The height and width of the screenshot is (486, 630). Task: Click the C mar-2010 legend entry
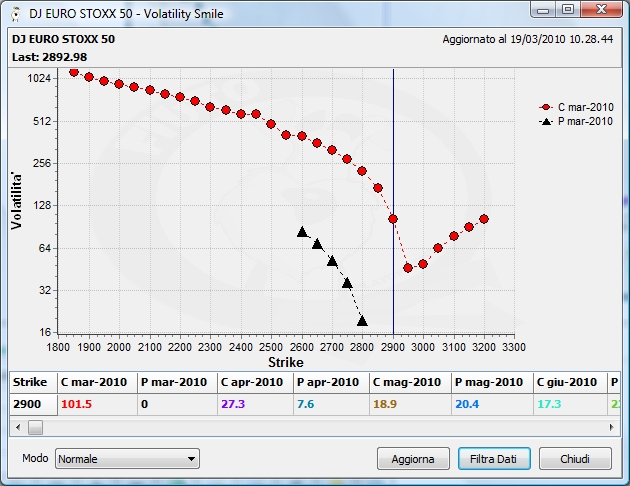click(576, 107)
